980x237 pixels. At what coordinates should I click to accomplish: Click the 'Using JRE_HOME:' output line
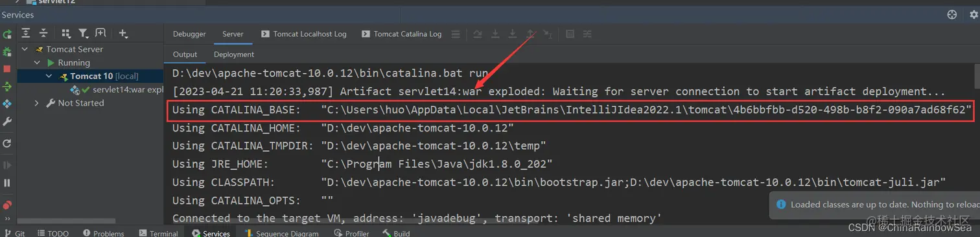click(x=362, y=164)
